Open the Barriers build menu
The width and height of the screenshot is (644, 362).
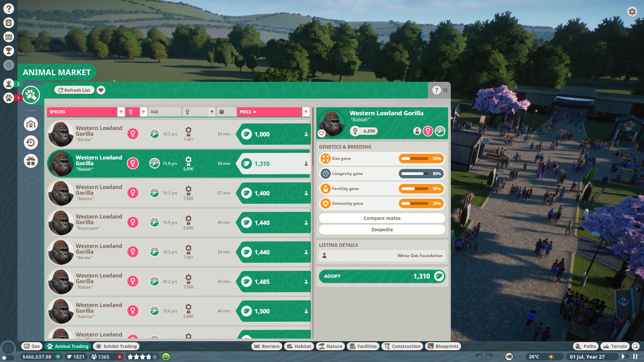coord(267,346)
